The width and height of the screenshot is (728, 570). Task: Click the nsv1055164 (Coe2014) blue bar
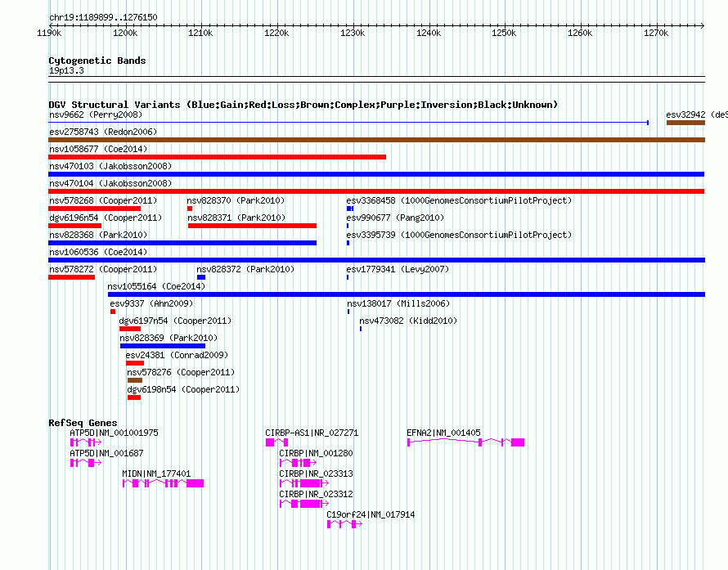pos(407,294)
